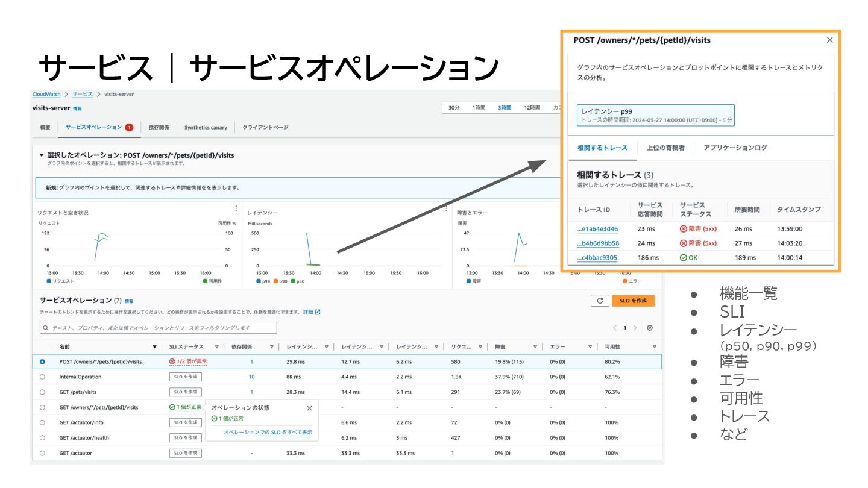Click オペレーションでの SLO をすべて表示 link
868x488 pixels.
[268, 433]
